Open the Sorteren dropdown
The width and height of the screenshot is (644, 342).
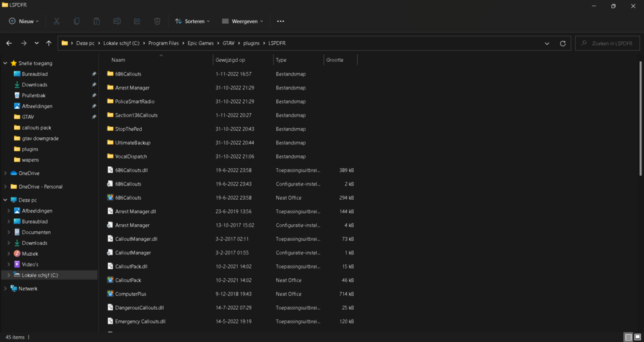coord(193,21)
